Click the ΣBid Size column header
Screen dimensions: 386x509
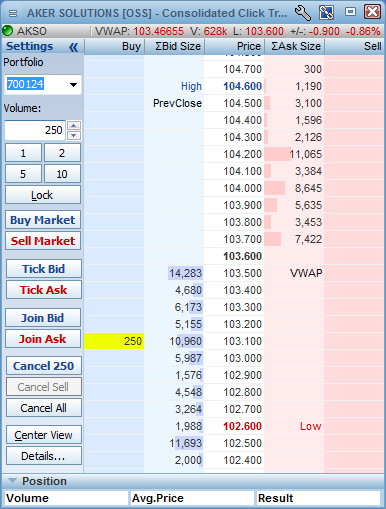(x=175, y=46)
